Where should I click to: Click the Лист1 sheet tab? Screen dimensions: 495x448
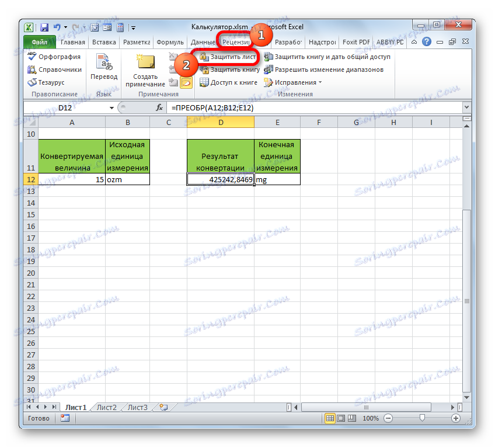(76, 407)
